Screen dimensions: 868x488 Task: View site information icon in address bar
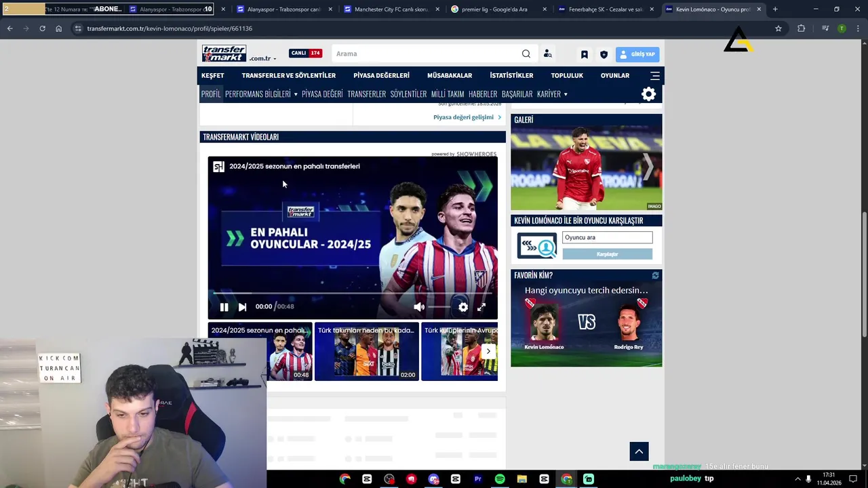[x=78, y=28]
